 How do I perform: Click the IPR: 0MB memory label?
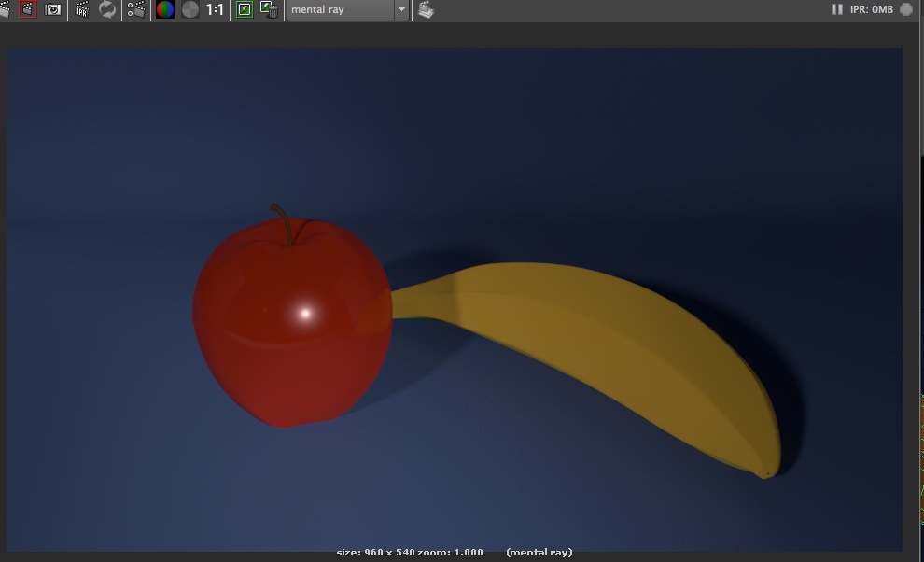coord(871,9)
